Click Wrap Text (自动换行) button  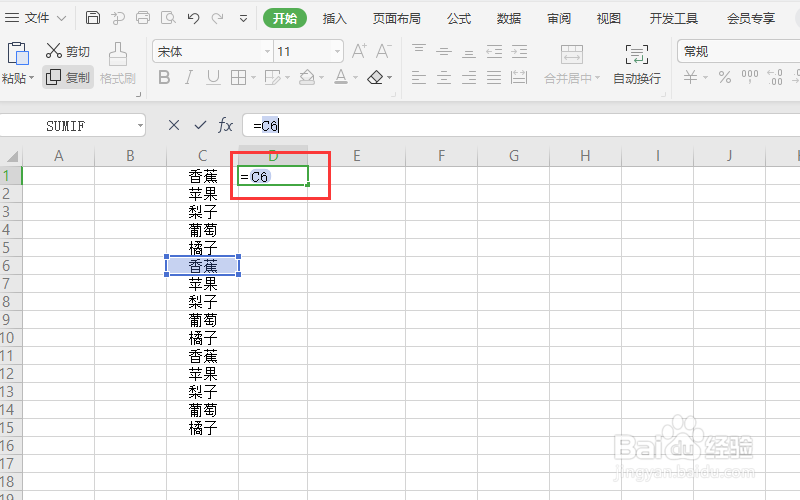click(637, 64)
